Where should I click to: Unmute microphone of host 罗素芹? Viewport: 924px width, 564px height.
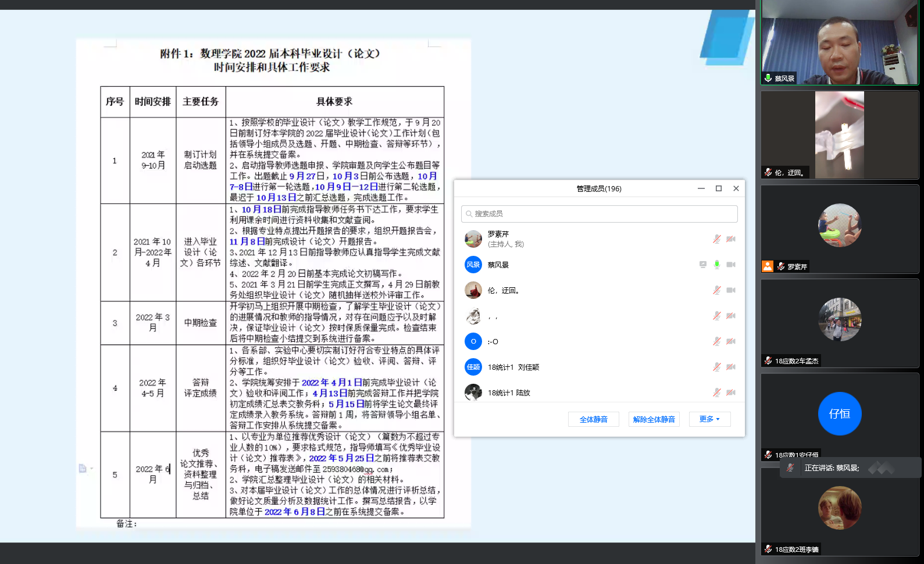(717, 239)
